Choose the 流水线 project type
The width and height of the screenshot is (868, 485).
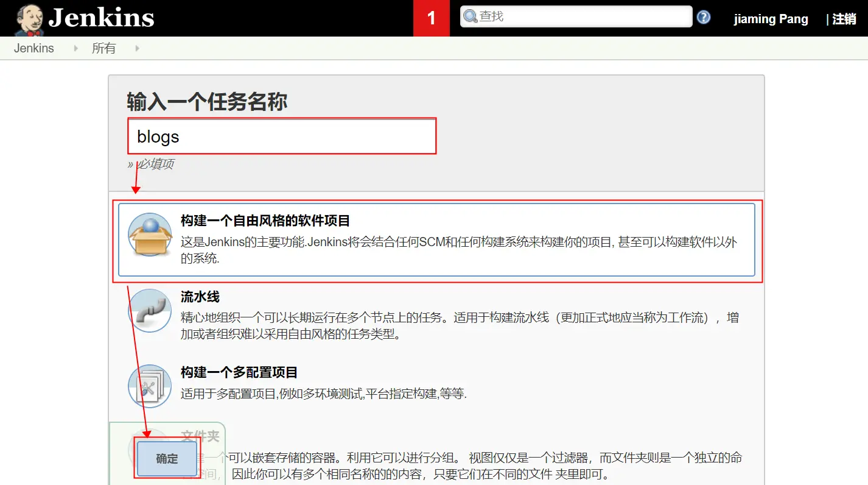pyautogui.click(x=436, y=316)
